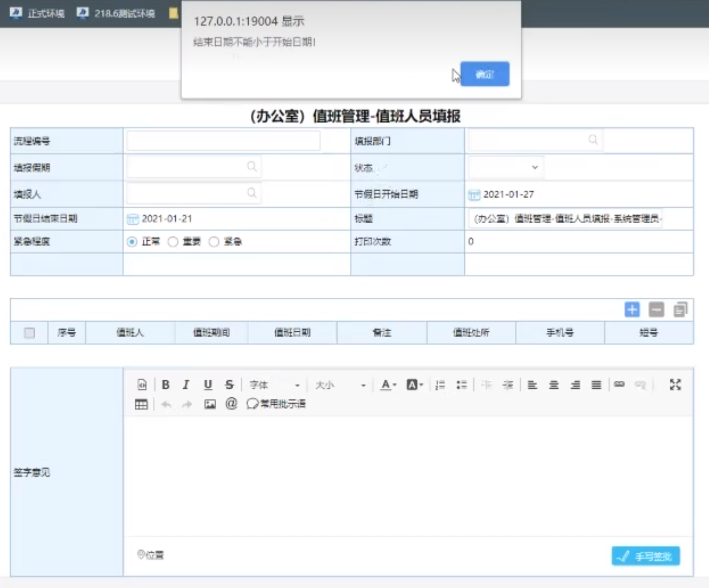Click the 手机号 column header
The width and height of the screenshot is (709, 588).
[x=560, y=333]
